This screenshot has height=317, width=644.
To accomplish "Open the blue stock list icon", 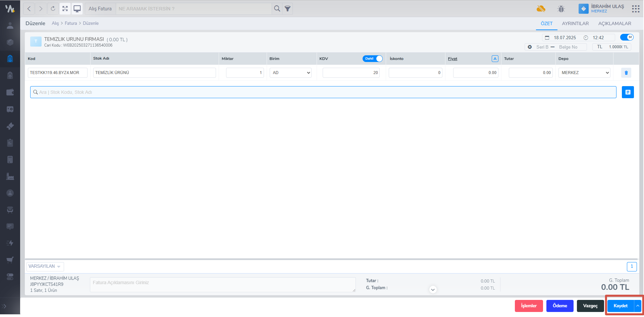I will 628,92.
